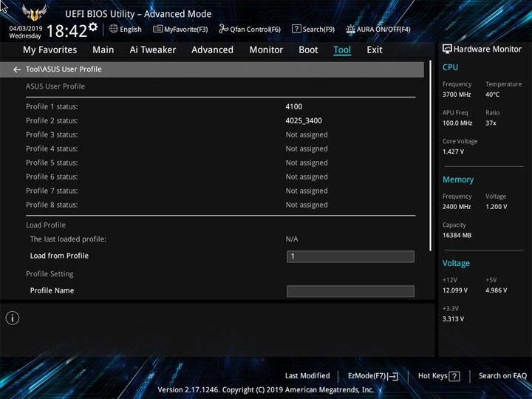This screenshot has width=532, height=399.
Task: Click the English language button
Action: [131, 29]
